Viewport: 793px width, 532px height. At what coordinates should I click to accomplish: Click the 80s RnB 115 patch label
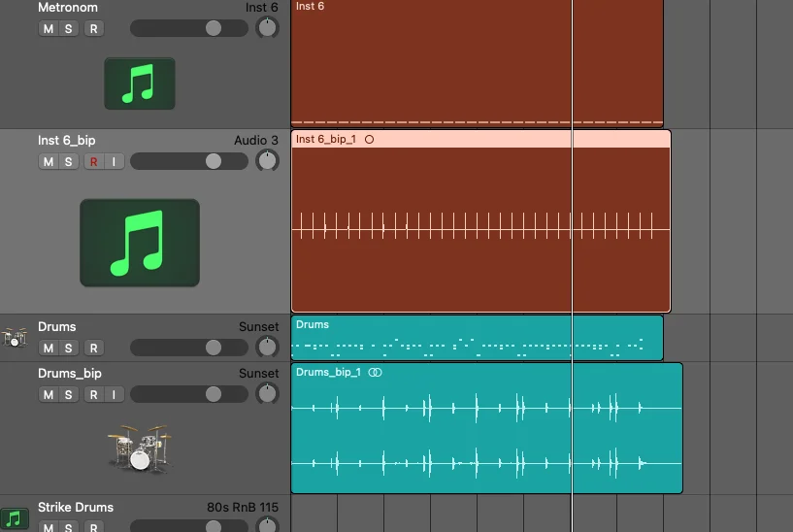coord(243,507)
